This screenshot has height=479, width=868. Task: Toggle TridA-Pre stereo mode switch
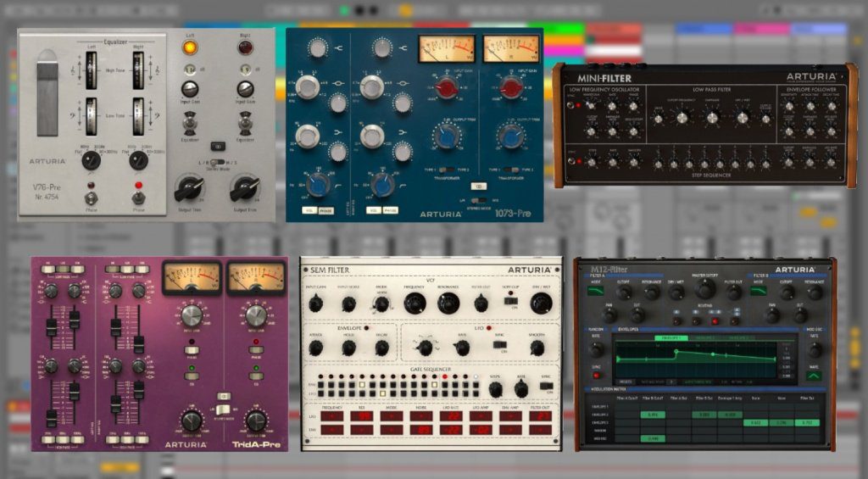click(223, 410)
